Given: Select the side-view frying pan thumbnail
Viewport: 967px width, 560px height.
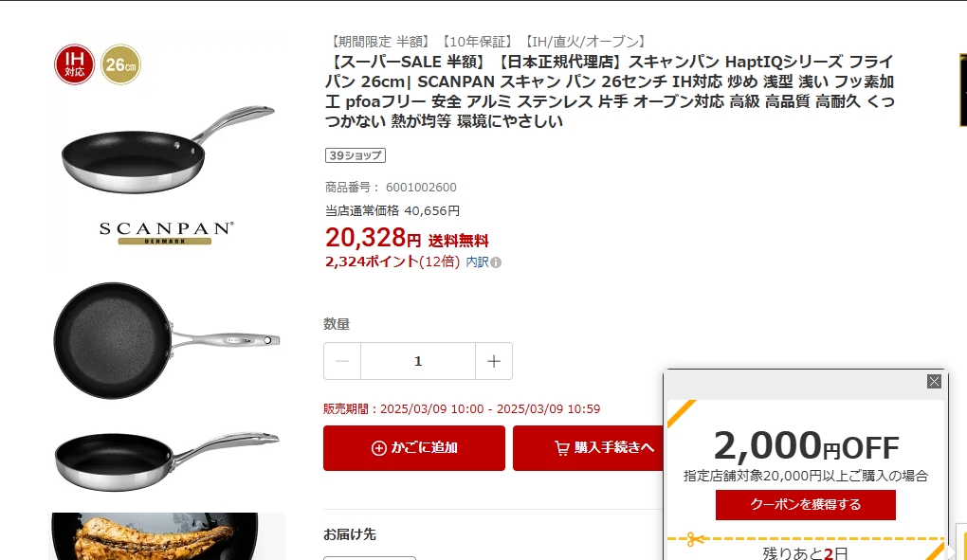Looking at the screenshot, I should coord(167,461).
